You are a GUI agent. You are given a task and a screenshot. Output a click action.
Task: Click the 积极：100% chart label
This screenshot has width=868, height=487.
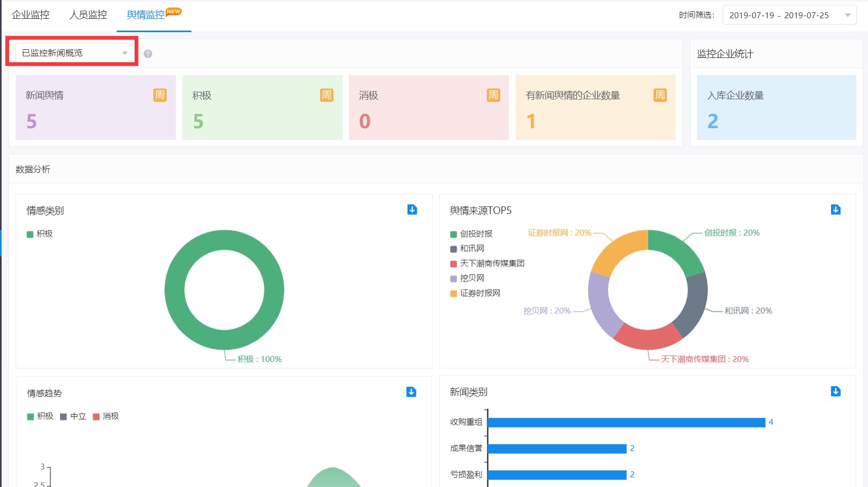260,359
